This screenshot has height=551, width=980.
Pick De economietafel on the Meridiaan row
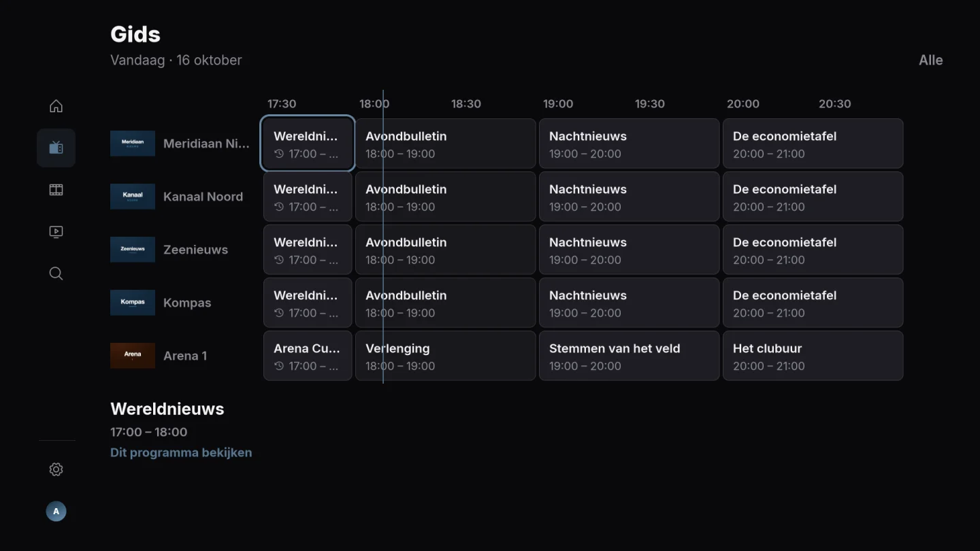tap(813, 144)
